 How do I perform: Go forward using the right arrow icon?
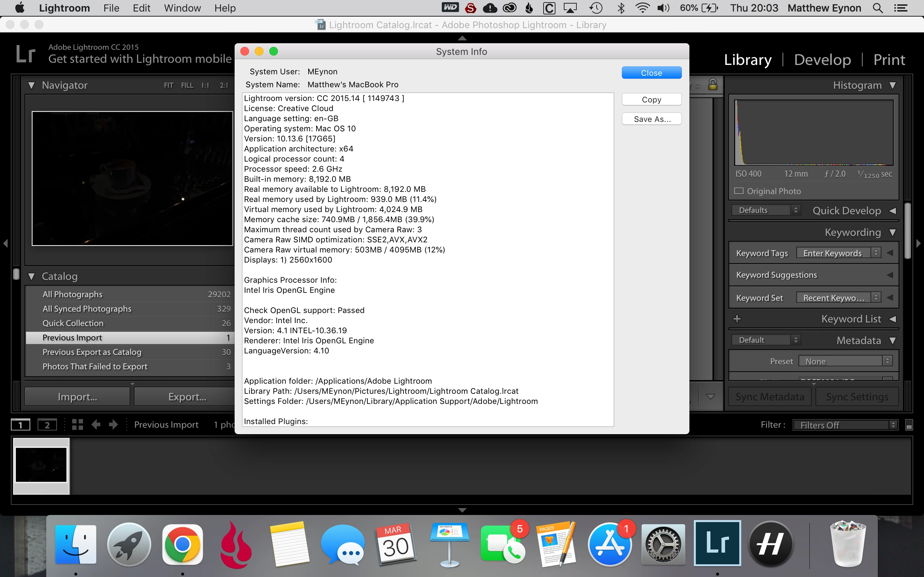[113, 424]
